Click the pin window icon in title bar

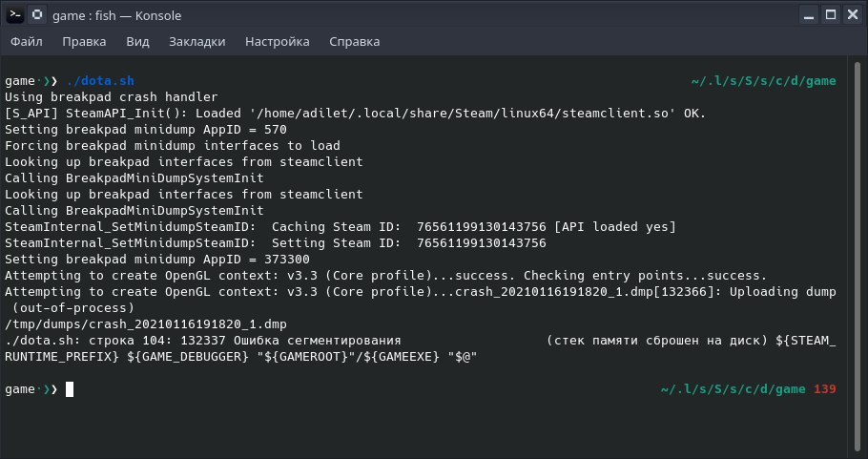[37, 15]
